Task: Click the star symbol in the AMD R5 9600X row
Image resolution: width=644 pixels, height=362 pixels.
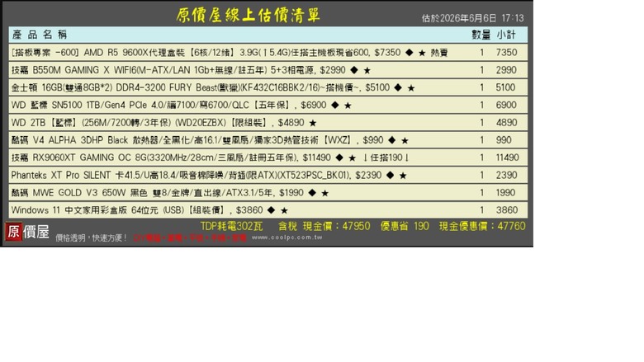Action: click(422, 53)
